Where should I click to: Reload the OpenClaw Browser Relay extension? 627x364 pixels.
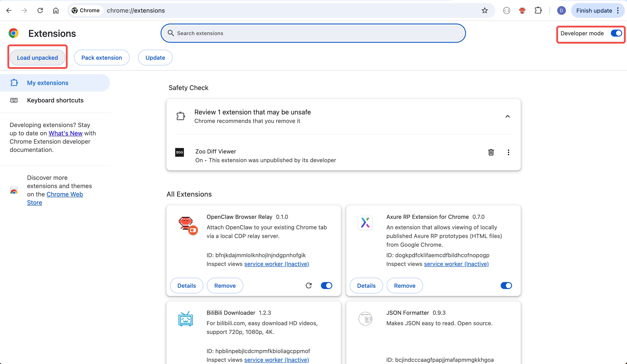(x=308, y=286)
